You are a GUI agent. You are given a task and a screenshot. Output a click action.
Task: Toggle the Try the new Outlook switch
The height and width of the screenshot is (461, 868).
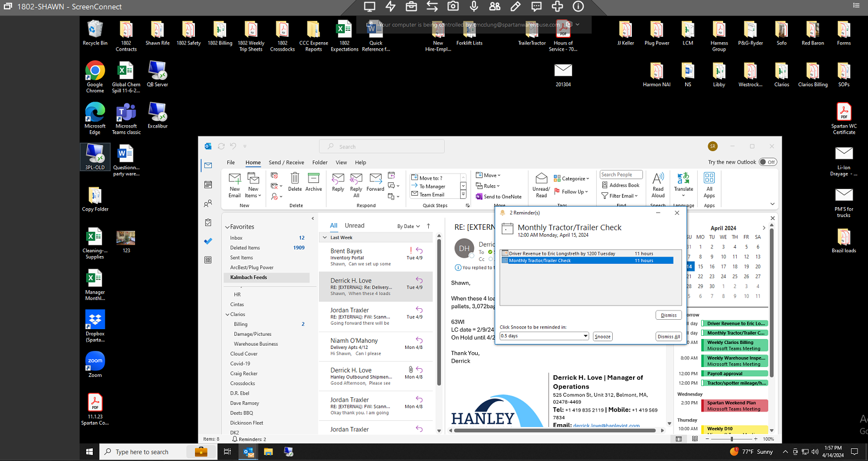click(768, 162)
